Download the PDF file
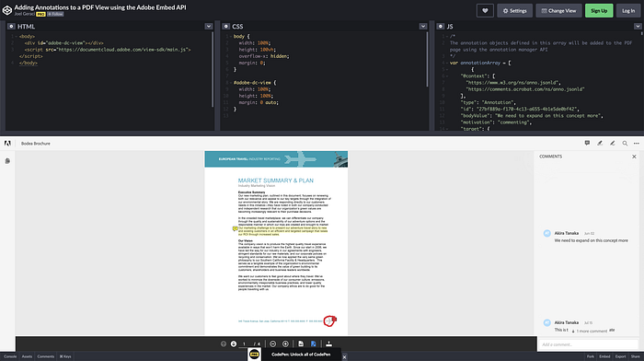This screenshot has height=361, width=644. [328, 344]
